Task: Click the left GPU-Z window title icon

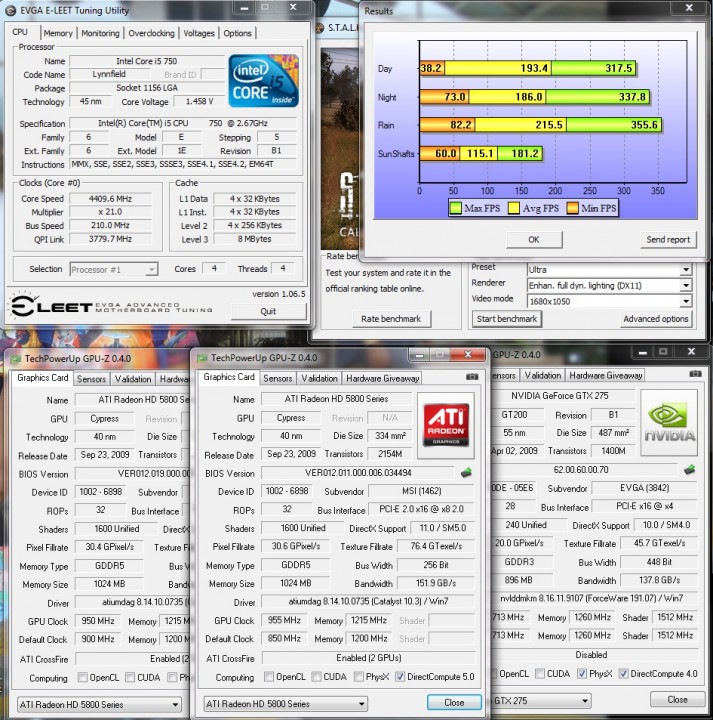Action: pos(16,359)
